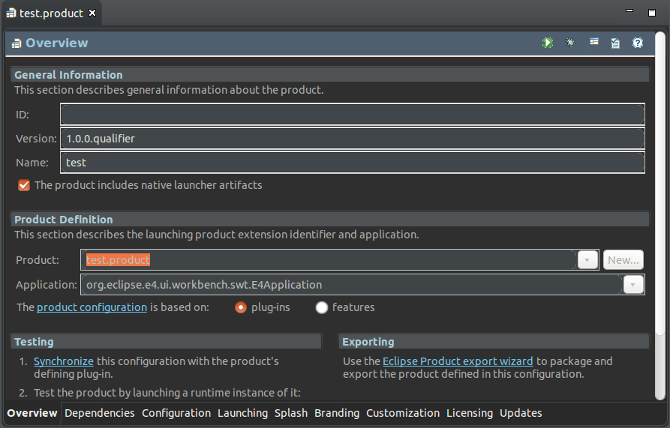Click the Synchronize link
The width and height of the screenshot is (670, 428).
tap(64, 361)
